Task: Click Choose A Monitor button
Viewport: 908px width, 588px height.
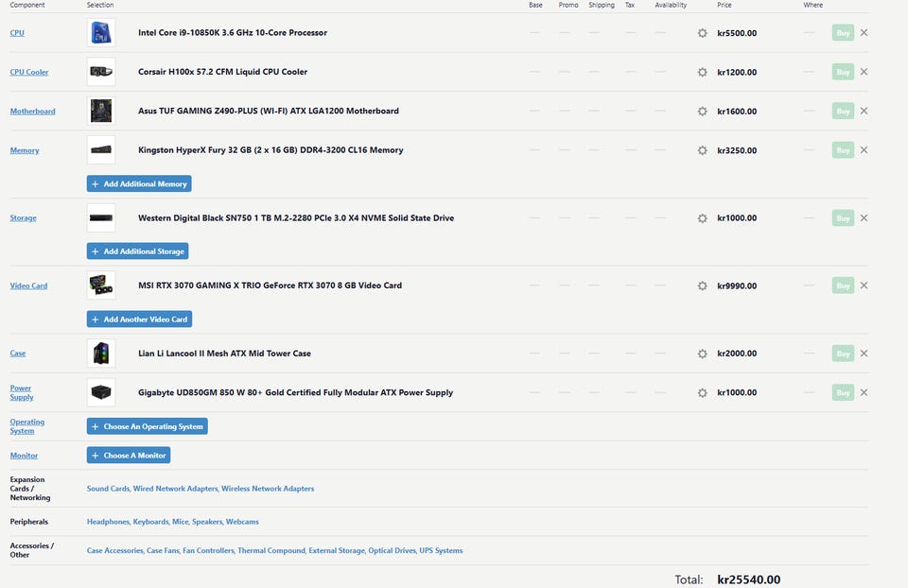Action: (x=129, y=455)
